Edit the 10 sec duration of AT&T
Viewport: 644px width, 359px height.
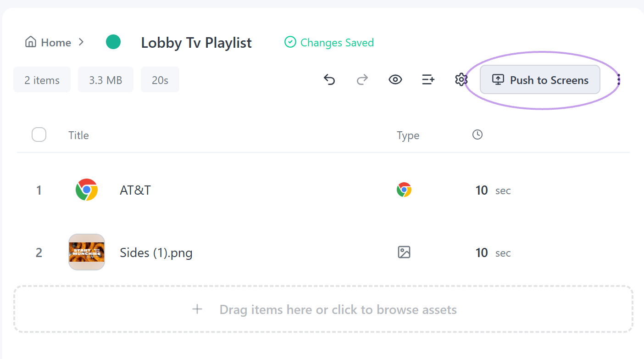point(493,190)
